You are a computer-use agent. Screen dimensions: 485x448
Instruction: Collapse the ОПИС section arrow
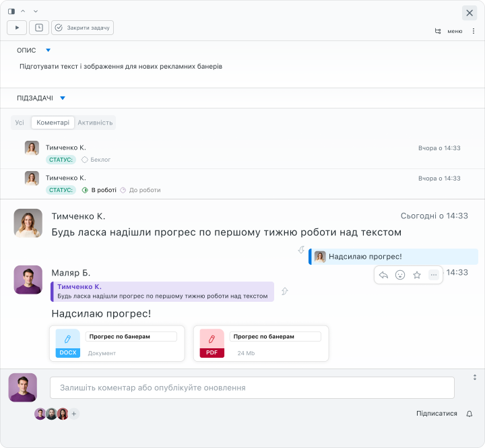pyautogui.click(x=48, y=50)
